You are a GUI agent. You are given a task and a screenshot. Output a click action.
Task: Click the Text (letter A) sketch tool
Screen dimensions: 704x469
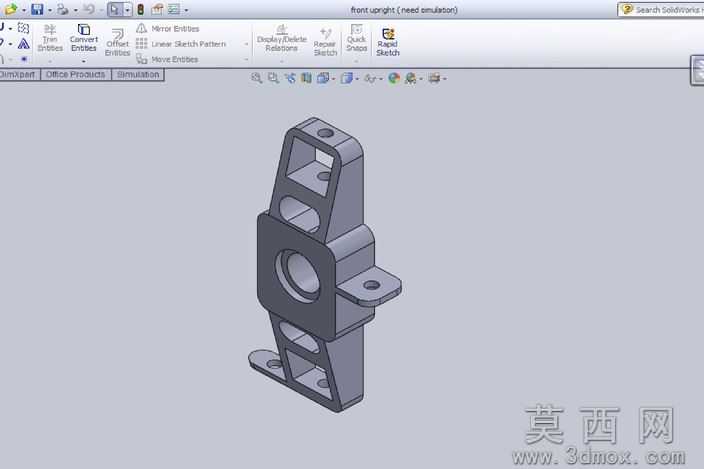pos(23,44)
